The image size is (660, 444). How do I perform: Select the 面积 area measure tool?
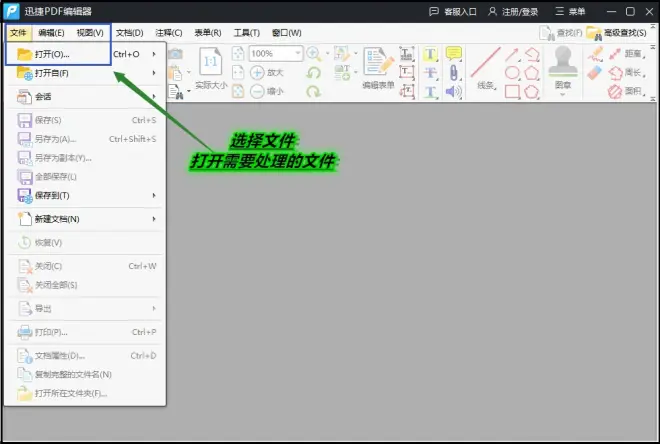(627, 91)
